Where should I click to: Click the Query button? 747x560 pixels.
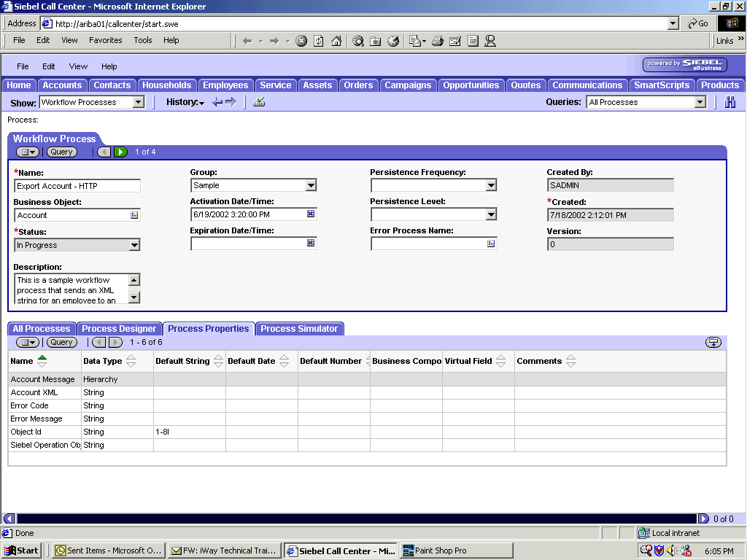[x=61, y=152]
